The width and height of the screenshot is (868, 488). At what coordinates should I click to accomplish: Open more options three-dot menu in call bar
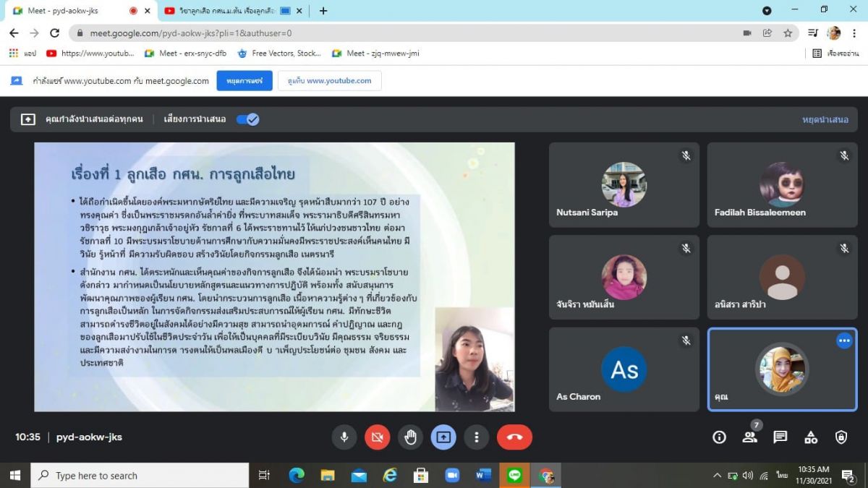pos(476,437)
